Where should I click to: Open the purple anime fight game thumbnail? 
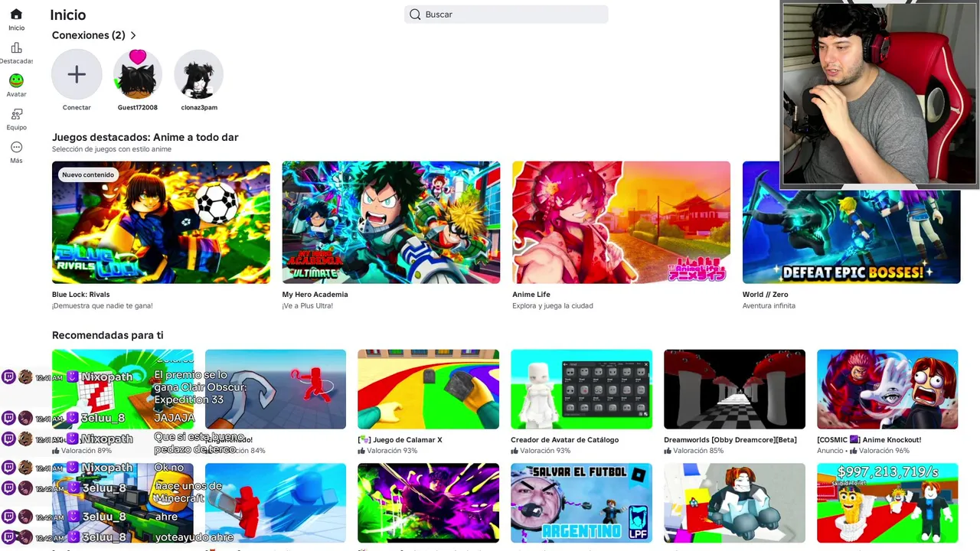[428, 503]
